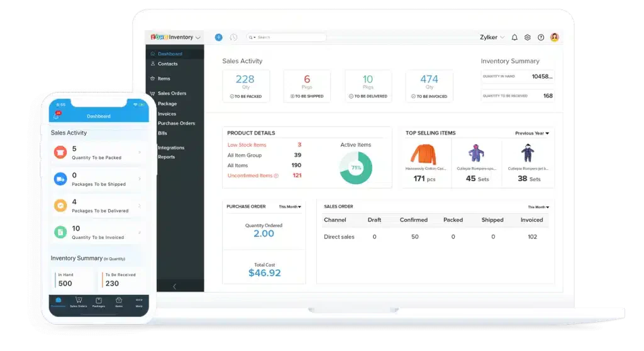644x351 pixels.
Task: Open the user profile avatar
Action: (x=555, y=37)
